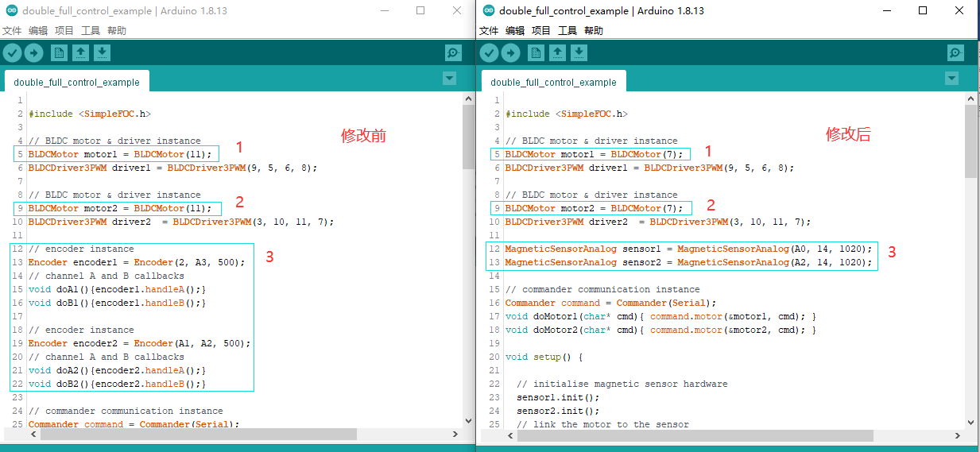Click driver2 BLDCDriver3PWM line in right editor
Image resolution: width=980 pixels, height=452 pixels.
(658, 222)
